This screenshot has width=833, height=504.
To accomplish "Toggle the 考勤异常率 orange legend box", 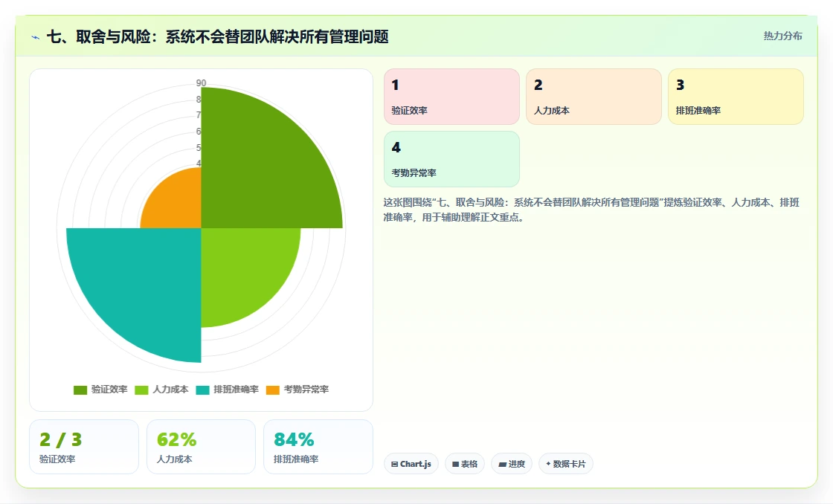I will click(x=272, y=390).
